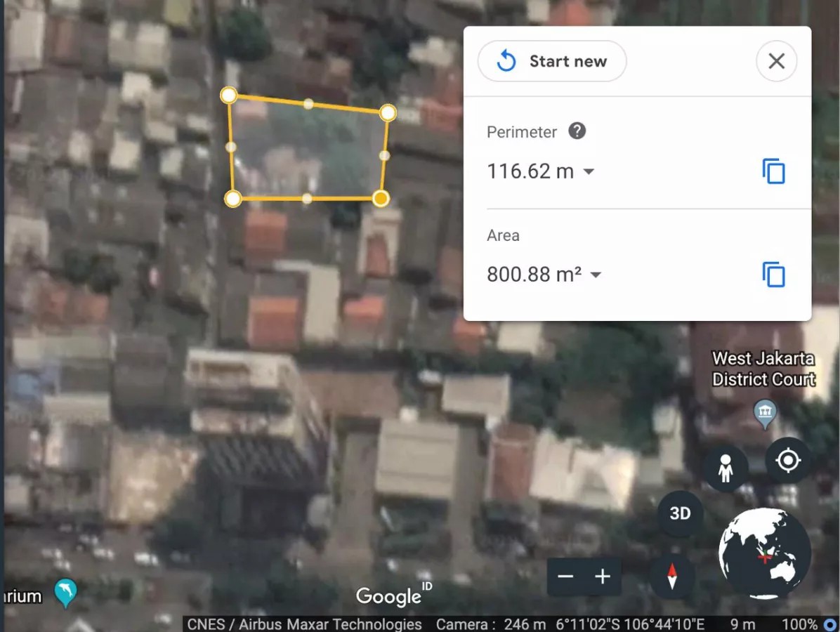Image resolution: width=840 pixels, height=632 pixels.
Task: Click the globe navigation thumbnail
Action: click(764, 553)
